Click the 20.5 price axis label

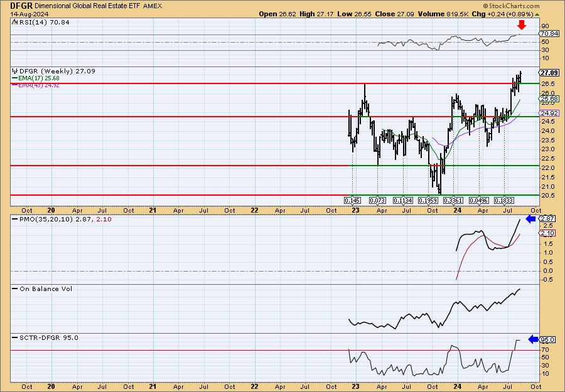pos(547,196)
